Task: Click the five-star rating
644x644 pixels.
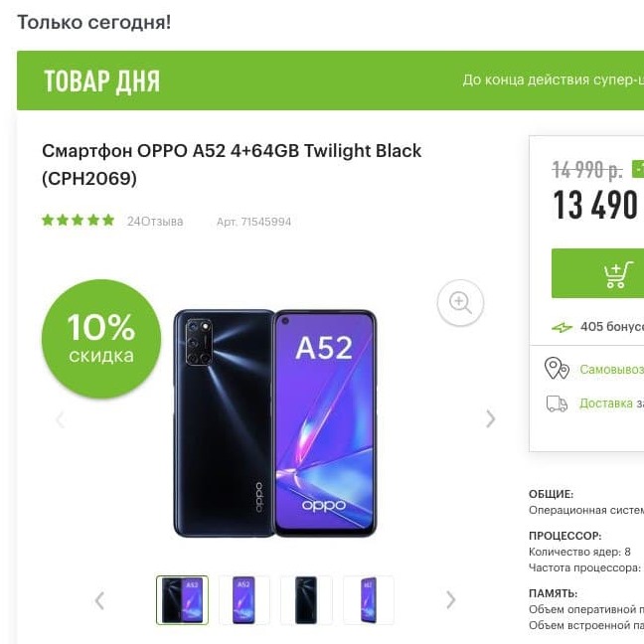Action: tap(79, 221)
